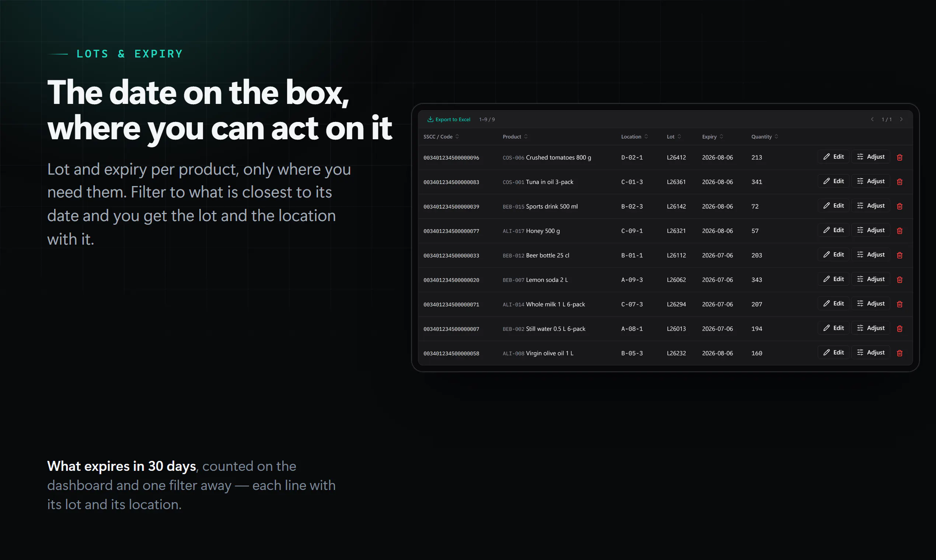Click product name Crushed tomatoes 800 g
936x560 pixels.
[x=559, y=157]
